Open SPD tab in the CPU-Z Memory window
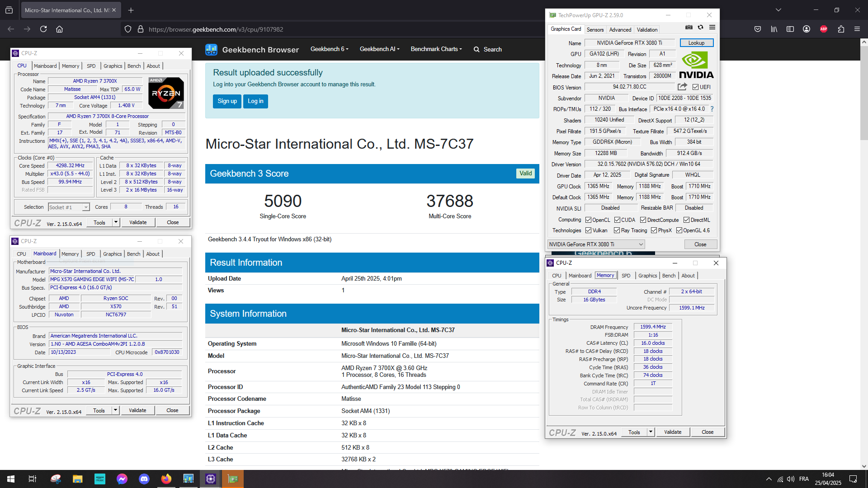The image size is (868, 488). 626,276
